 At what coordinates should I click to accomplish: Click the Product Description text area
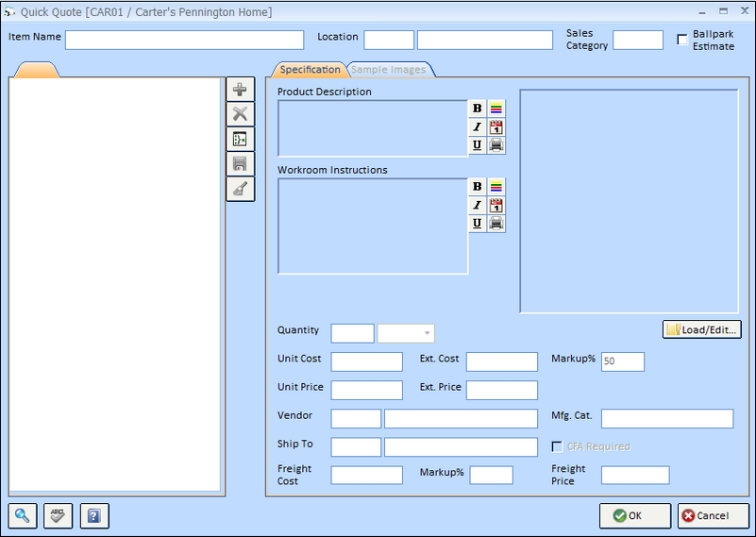tap(373, 128)
